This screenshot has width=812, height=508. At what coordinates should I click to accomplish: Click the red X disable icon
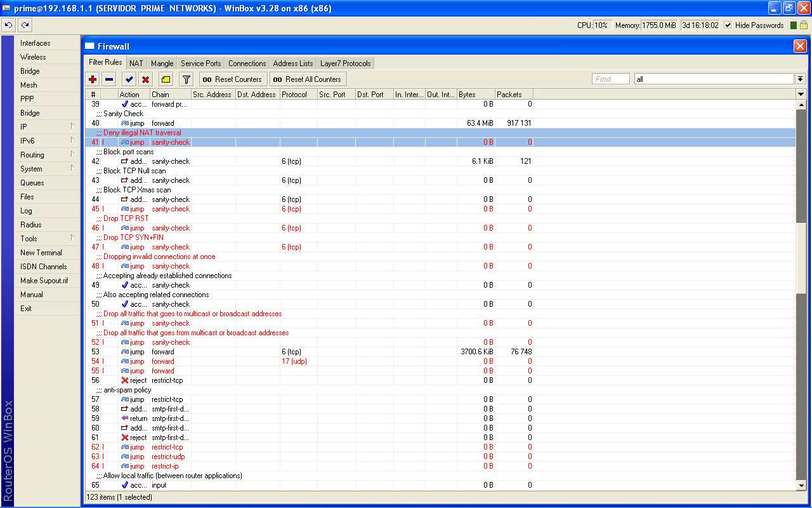tap(145, 79)
